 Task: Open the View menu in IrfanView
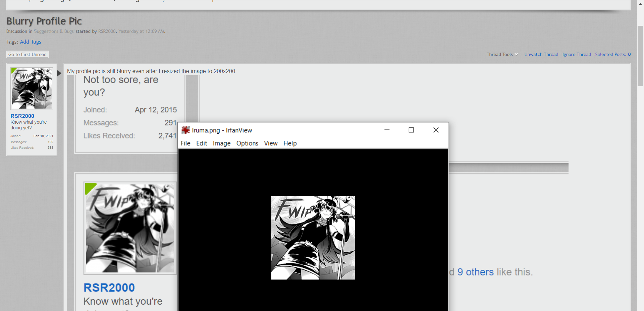click(x=271, y=143)
